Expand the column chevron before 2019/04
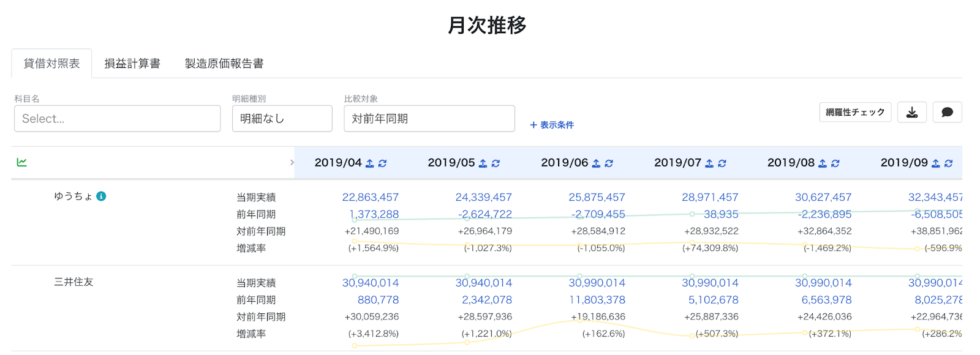980x355 pixels. (x=292, y=162)
